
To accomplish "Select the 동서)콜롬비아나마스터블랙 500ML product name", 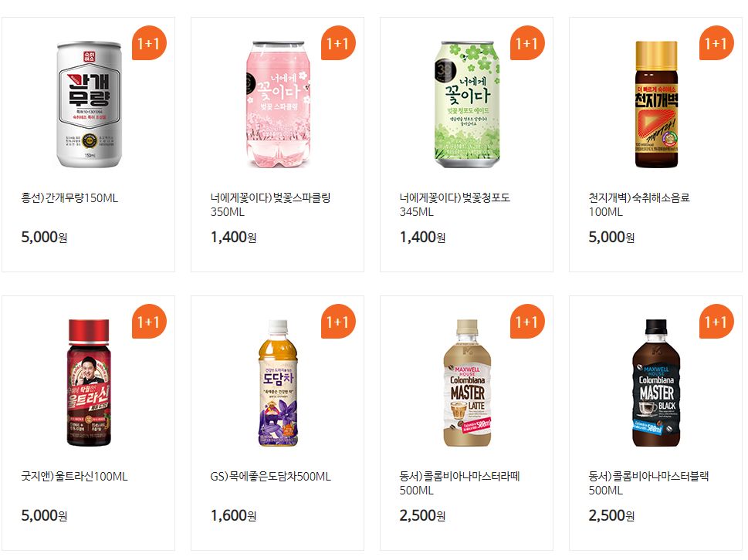I will 648,483.
